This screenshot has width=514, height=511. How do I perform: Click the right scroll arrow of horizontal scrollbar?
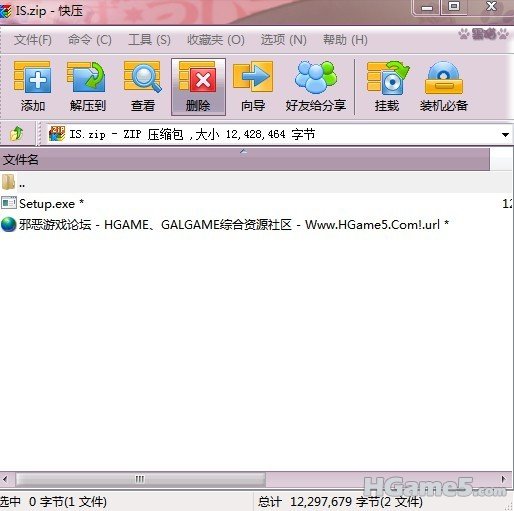[504, 479]
